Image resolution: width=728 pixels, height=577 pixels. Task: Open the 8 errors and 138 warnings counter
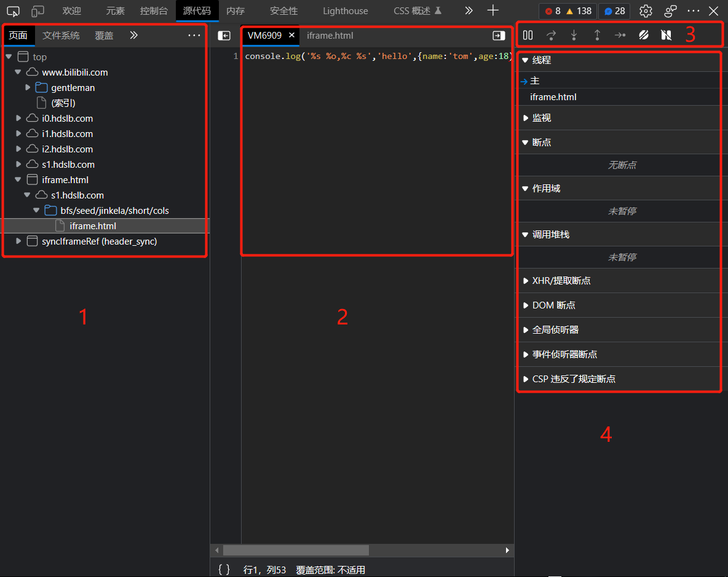pyautogui.click(x=568, y=10)
